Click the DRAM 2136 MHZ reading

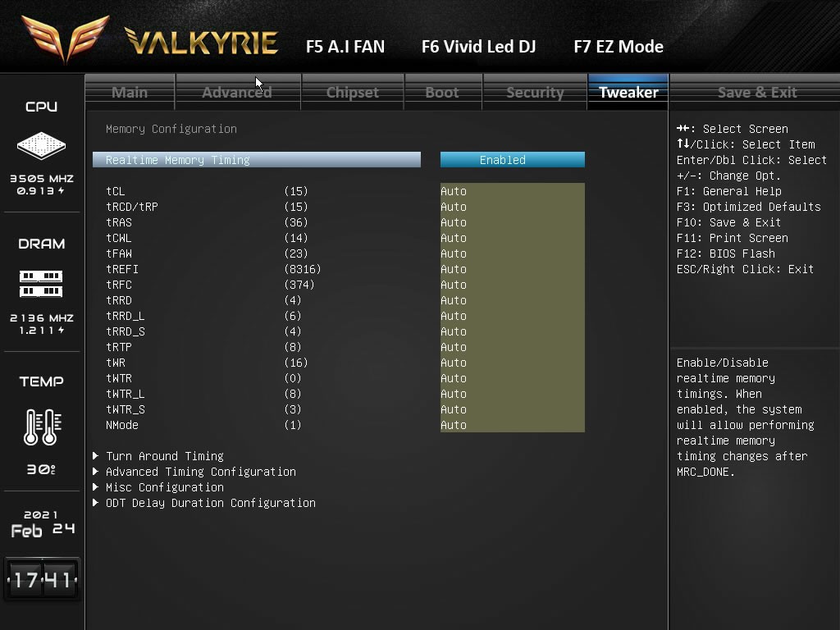click(42, 317)
